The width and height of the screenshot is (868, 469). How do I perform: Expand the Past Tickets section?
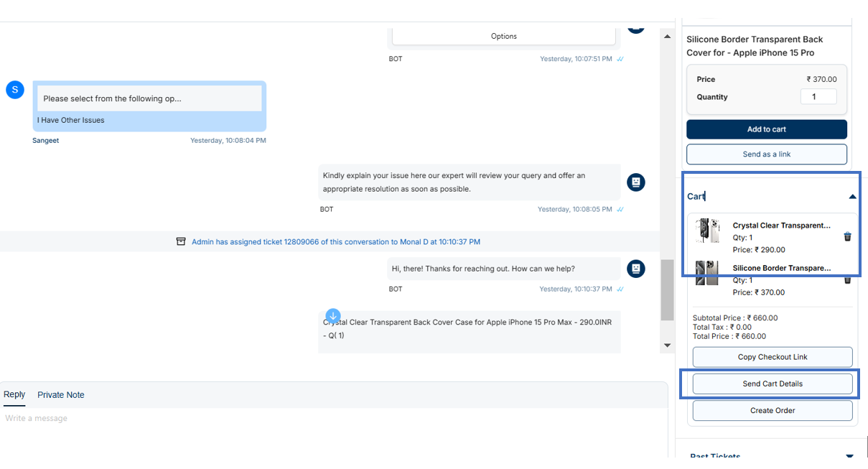tap(850, 457)
